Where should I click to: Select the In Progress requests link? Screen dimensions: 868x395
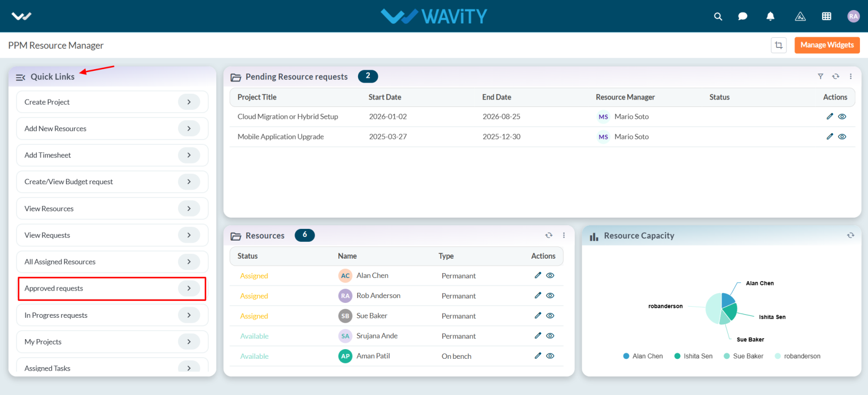pos(112,315)
